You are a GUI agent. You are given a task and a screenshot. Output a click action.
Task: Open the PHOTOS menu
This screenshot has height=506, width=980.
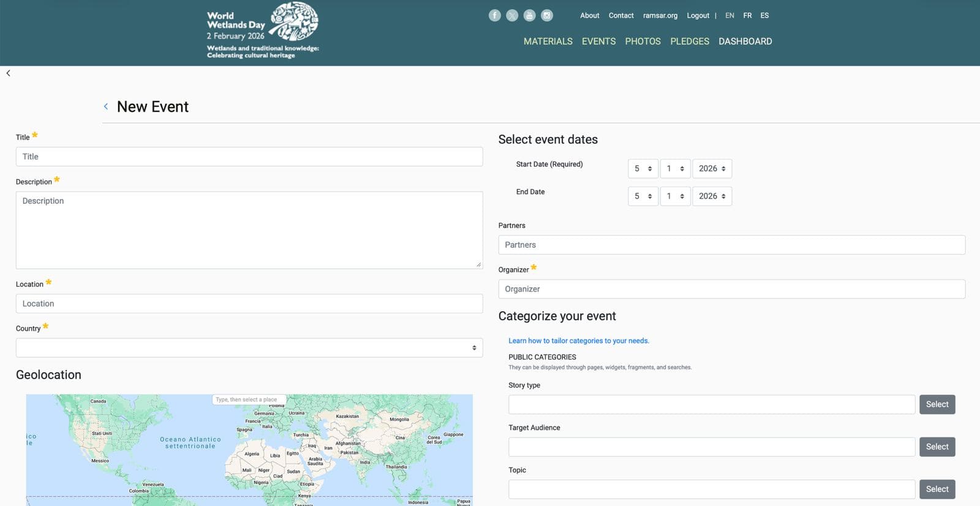(643, 41)
